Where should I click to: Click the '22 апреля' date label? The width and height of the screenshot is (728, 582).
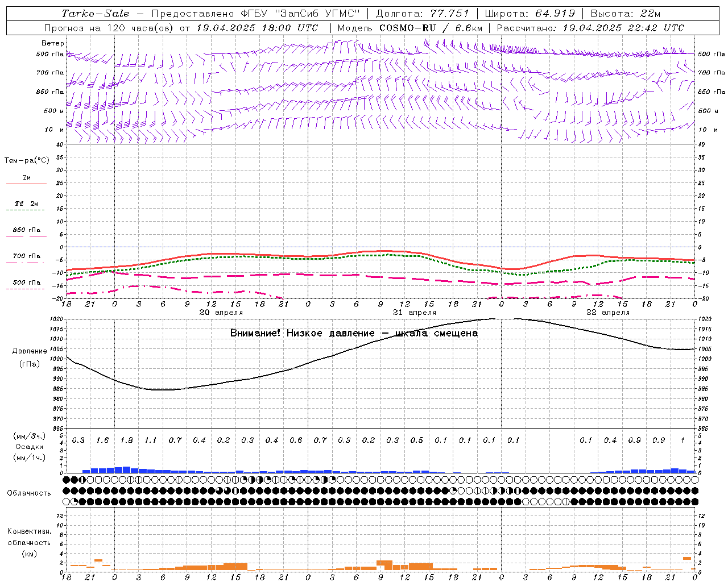click(x=608, y=313)
